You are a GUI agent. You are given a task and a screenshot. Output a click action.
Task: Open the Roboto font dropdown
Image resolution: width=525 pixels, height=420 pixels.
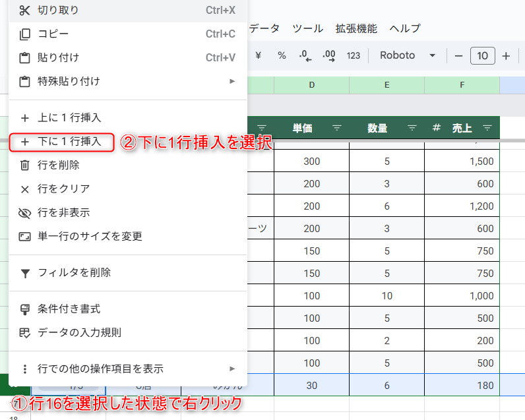click(x=407, y=56)
